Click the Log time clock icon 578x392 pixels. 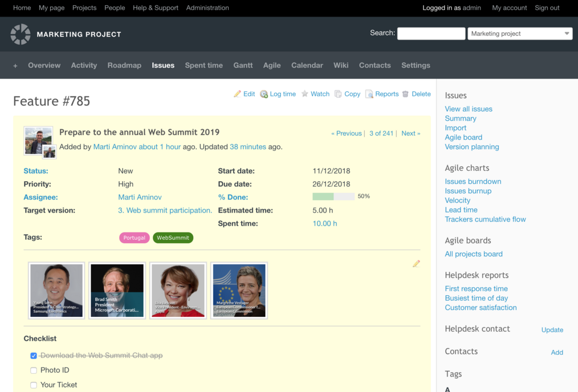point(264,94)
